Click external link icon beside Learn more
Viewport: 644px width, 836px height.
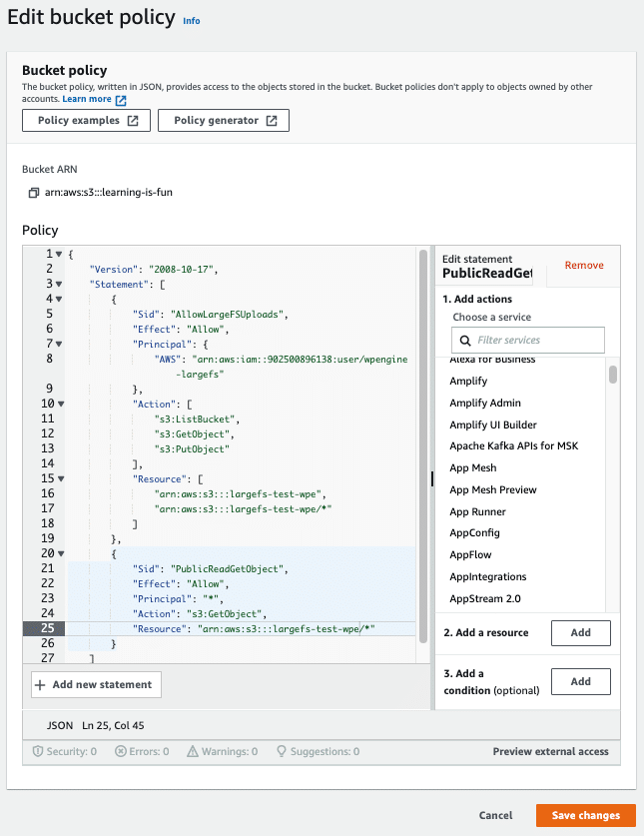[121, 100]
